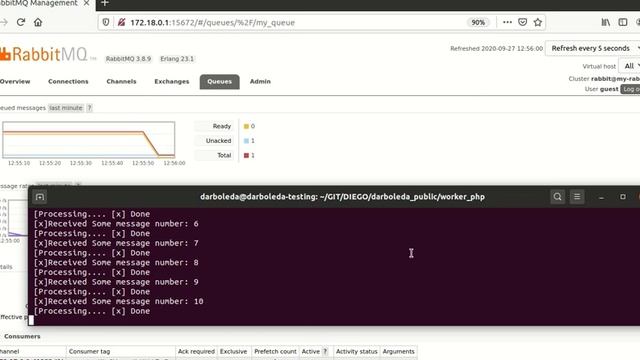This screenshot has width=640, height=360.
Task: Click the Prefetch count column header
Action: (x=275, y=351)
